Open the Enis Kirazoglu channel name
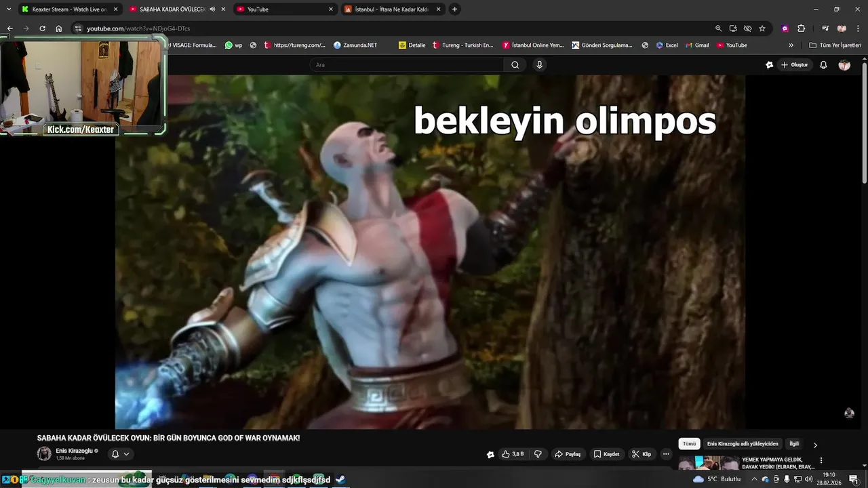 click(75, 451)
